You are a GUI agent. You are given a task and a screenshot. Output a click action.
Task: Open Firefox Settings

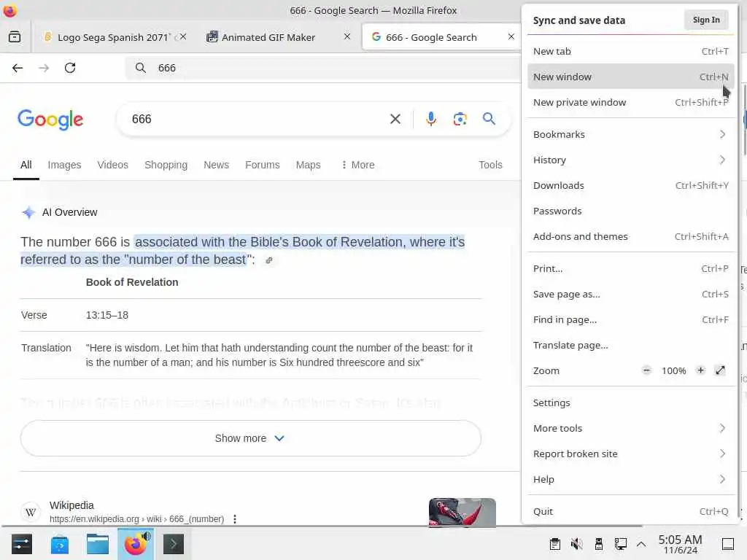pos(630,402)
